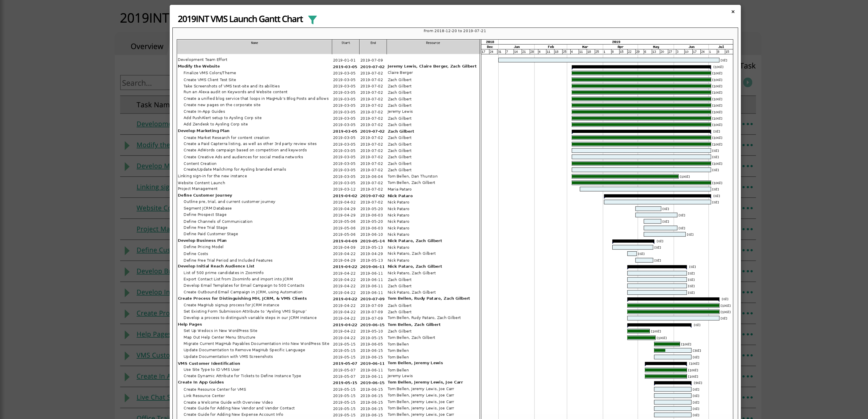Expand the Develop Bu task row triangle
This screenshot has height=419, width=868.
tap(127, 272)
